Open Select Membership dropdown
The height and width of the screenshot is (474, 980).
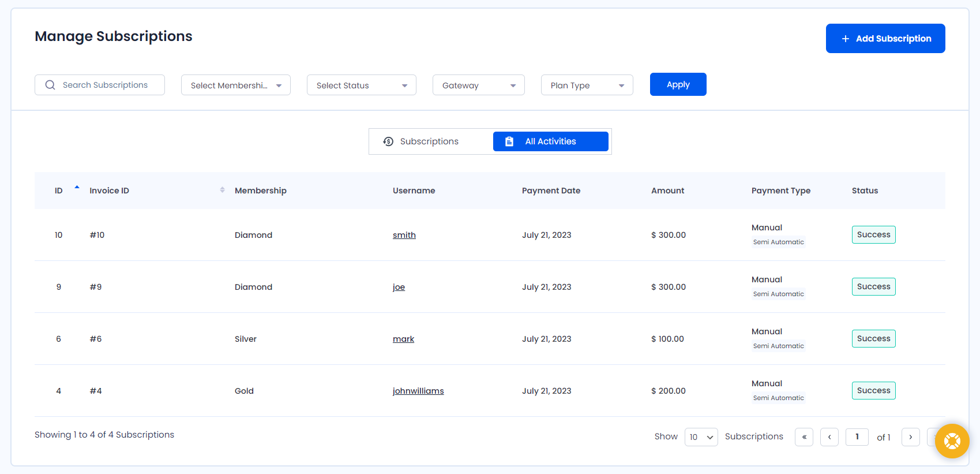click(x=236, y=85)
